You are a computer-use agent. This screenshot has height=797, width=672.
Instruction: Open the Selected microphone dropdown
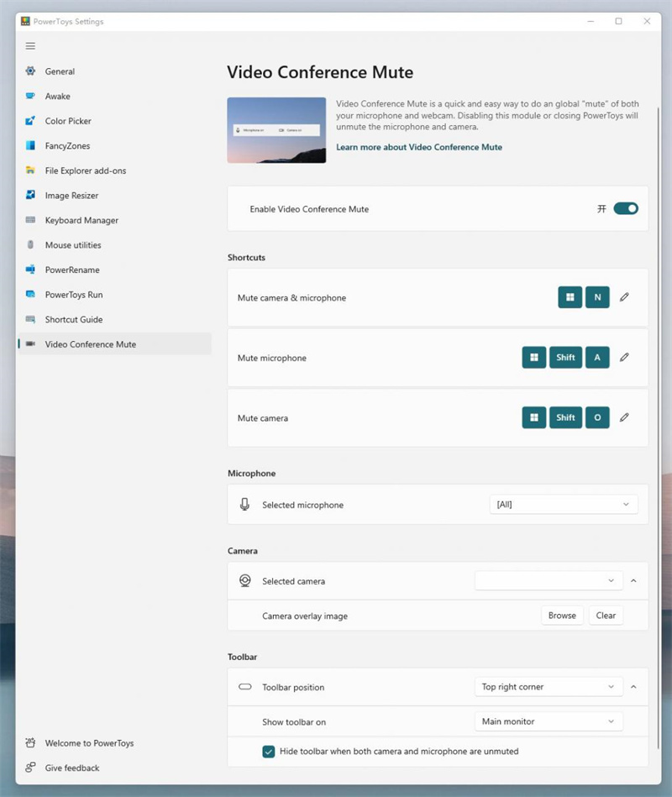coord(563,505)
